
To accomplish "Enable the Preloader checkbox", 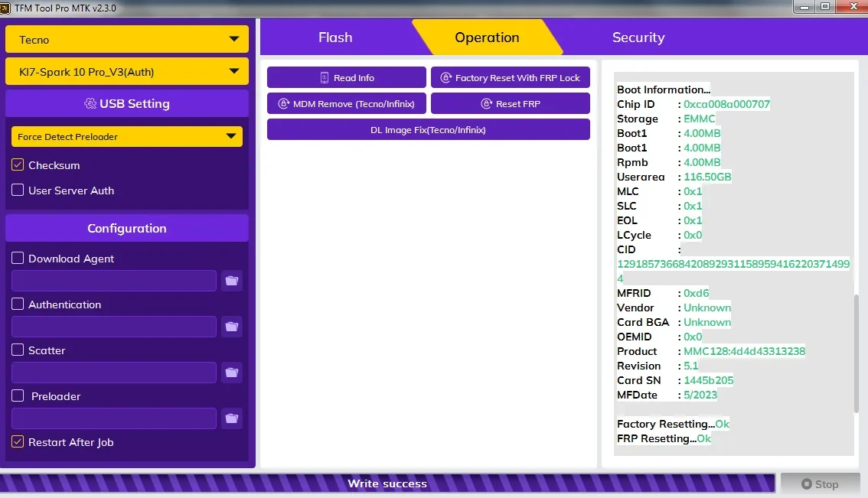I will pos(18,395).
